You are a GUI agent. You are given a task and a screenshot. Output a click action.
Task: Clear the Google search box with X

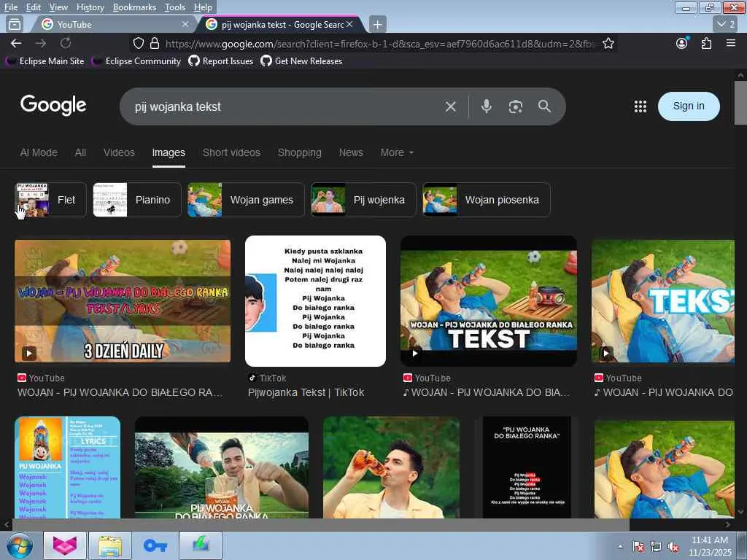(450, 106)
